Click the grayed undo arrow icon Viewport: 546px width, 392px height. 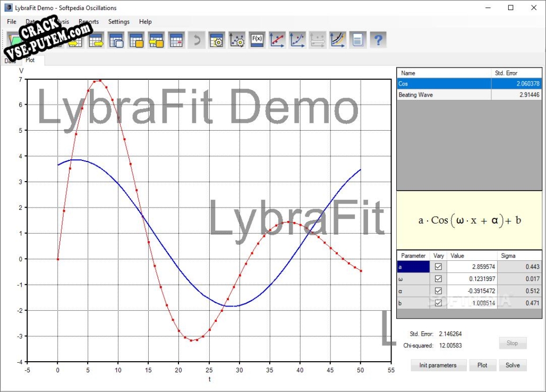pos(197,40)
